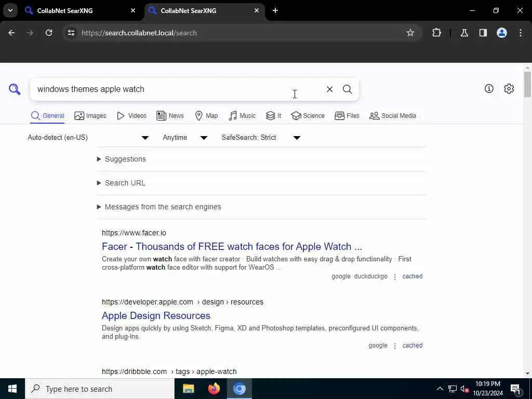The height and width of the screenshot is (399, 532).
Task: Open Firefox from taskbar
Action: tap(214, 389)
